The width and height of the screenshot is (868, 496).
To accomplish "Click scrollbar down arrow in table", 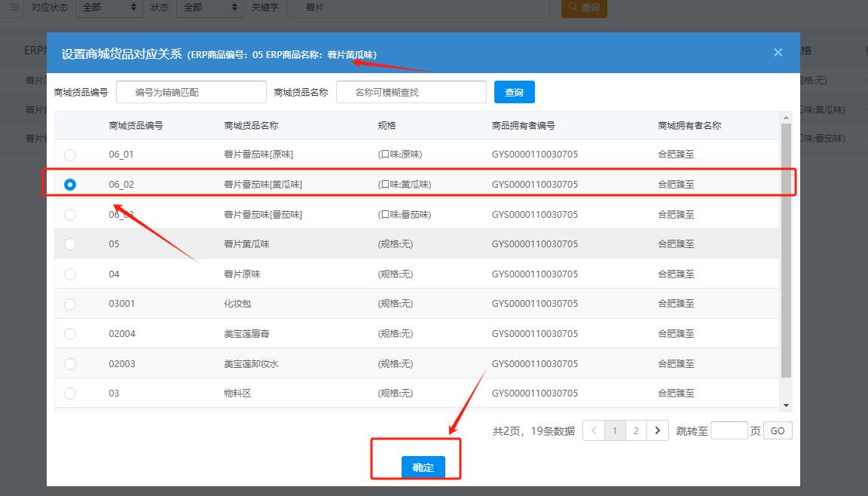I will click(786, 406).
